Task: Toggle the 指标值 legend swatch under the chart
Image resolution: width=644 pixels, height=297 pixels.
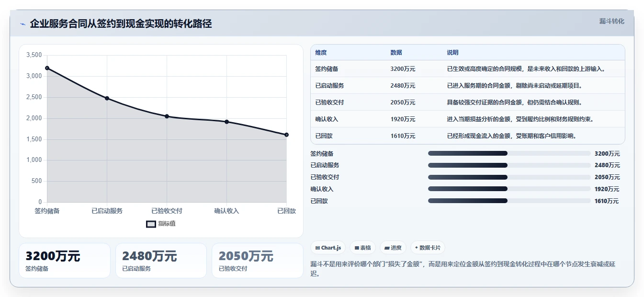Action: 151,224
